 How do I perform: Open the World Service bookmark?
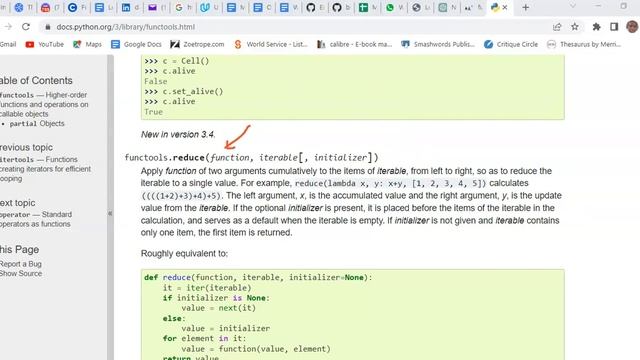pos(271,44)
